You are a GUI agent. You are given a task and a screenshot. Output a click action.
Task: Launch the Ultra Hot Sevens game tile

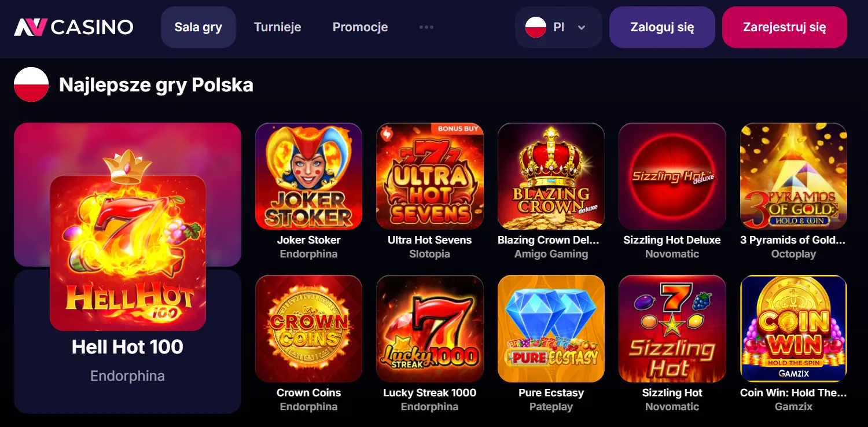tap(430, 176)
